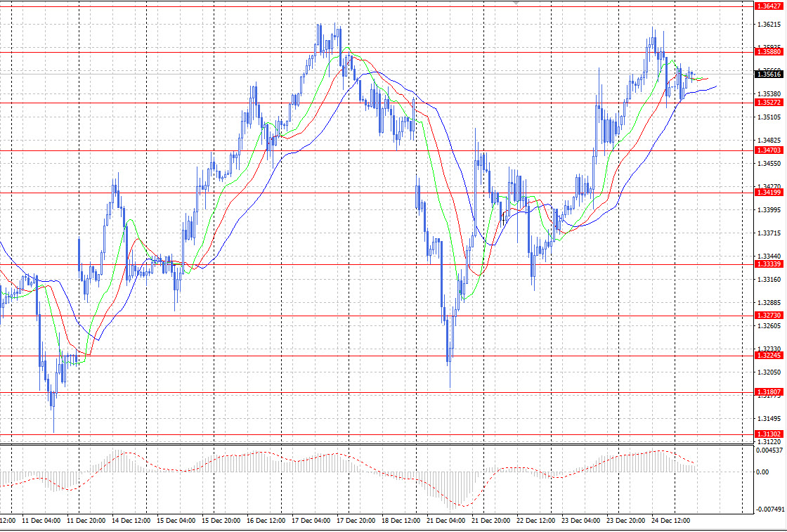Image resolution: width=787 pixels, height=532 pixels.
Task: Click the 15 Dec 20:00 time label
Action: (x=221, y=521)
